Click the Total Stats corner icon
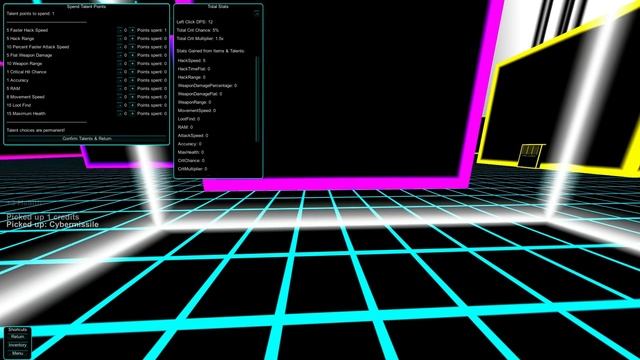The height and width of the screenshot is (360, 640). point(257,13)
